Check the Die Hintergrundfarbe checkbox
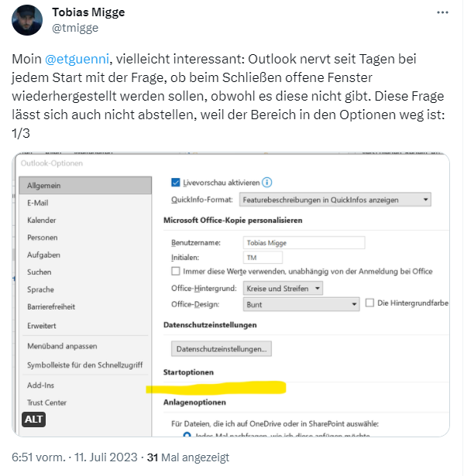This screenshot has height=476, width=464. (x=369, y=303)
